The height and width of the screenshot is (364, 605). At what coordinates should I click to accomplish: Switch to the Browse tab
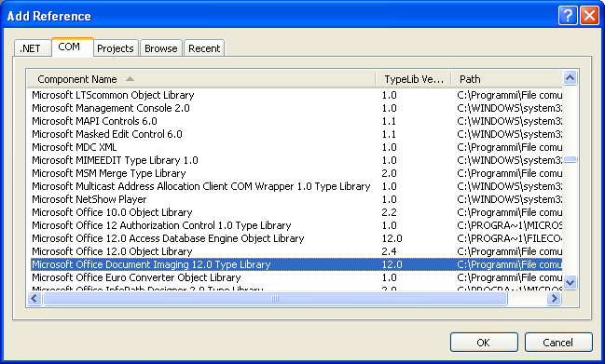[161, 48]
